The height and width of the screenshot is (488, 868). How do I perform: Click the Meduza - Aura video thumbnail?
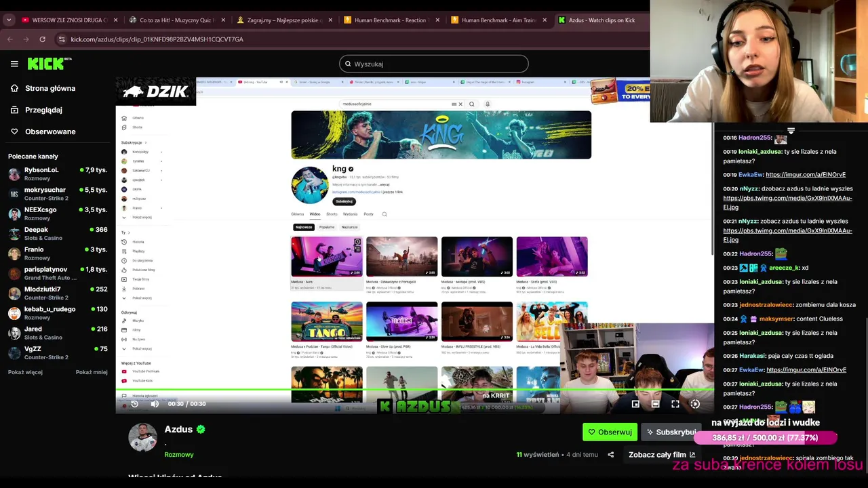(327, 256)
